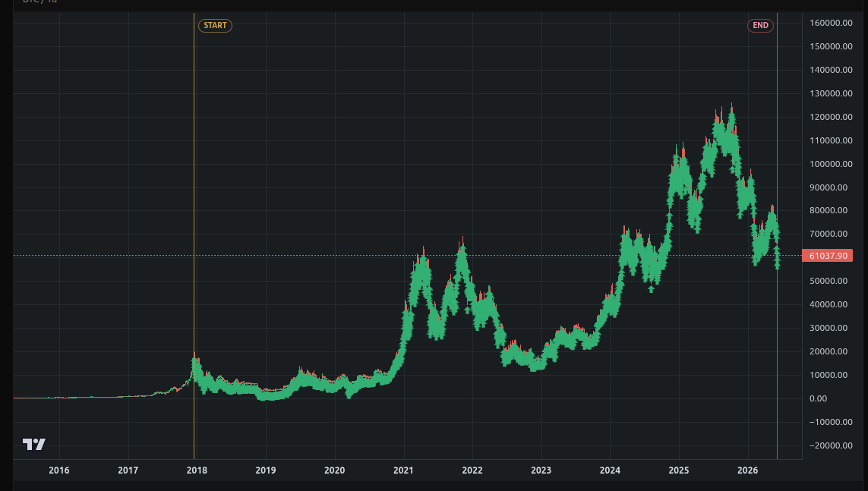Click the −20000.00 price axis label
Viewport: 868px width, 491px height.
tap(831, 445)
